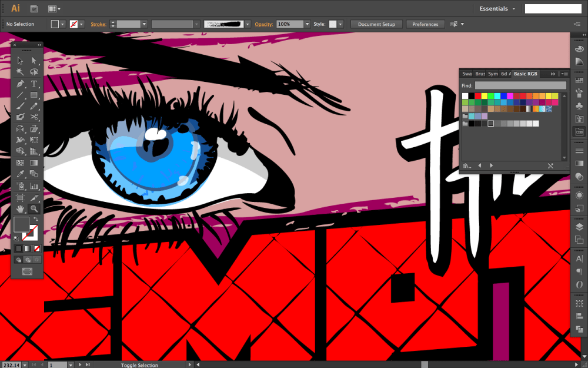Swap fill and stroke colors
Viewport: 588px width, 368px height.
(35, 219)
